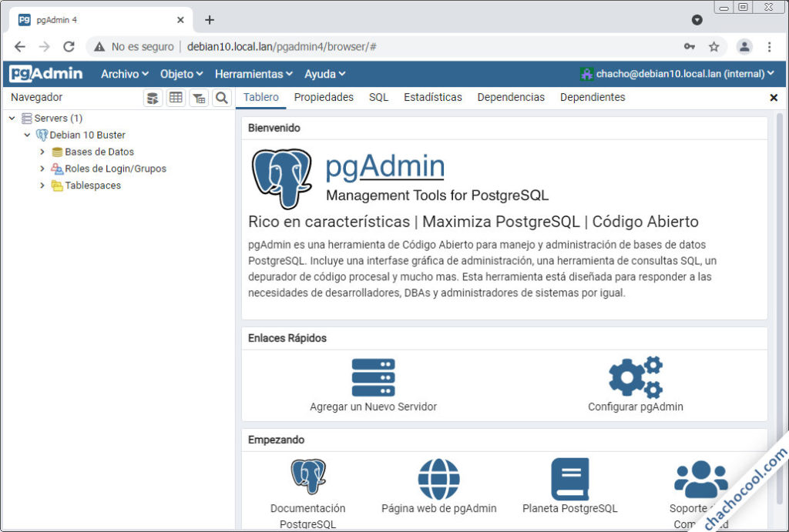Switch to the Dependencias tab
The height and width of the screenshot is (532, 789).
tap(511, 97)
